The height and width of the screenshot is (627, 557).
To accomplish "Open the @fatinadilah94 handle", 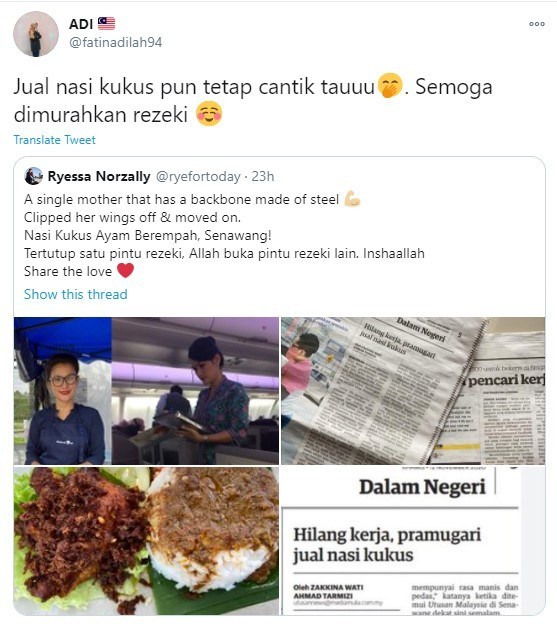I will [x=116, y=42].
